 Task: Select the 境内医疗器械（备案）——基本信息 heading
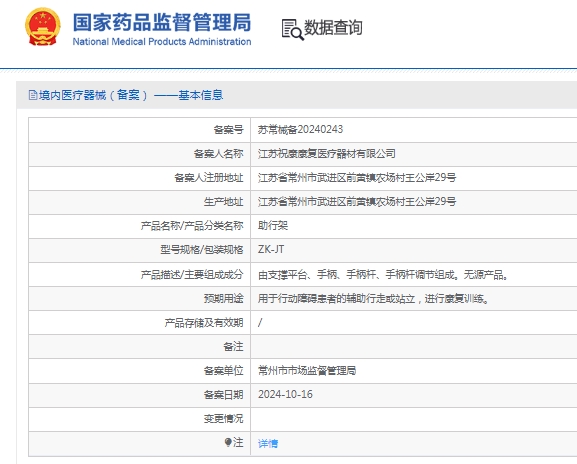(x=131, y=95)
